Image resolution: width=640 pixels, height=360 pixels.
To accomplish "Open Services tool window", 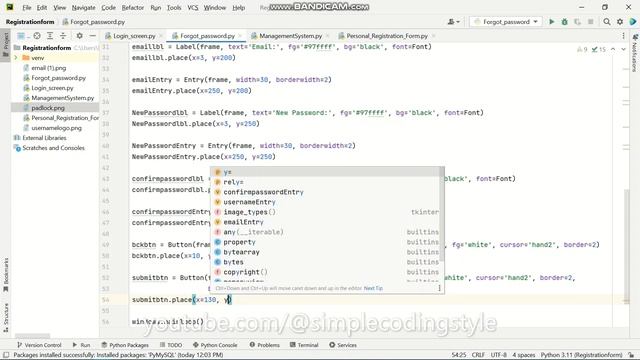I will (x=343, y=345).
